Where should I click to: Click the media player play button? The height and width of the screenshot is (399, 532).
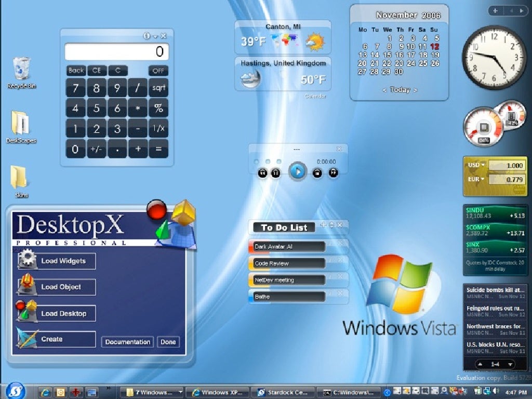[298, 171]
